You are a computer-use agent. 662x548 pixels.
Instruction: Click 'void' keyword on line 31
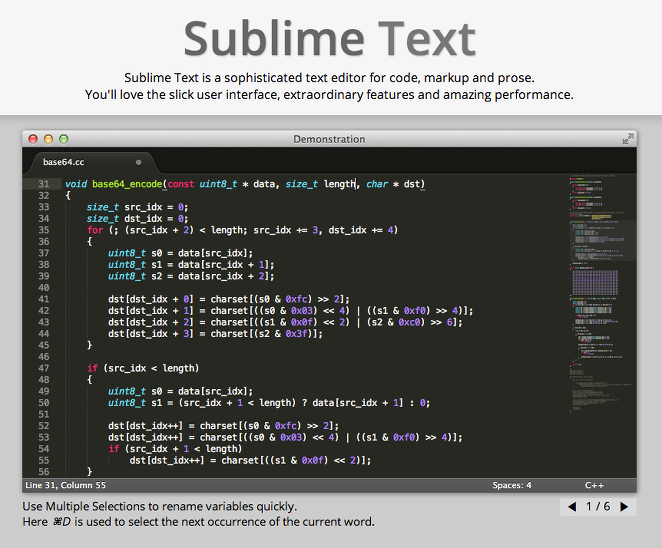tap(76, 184)
